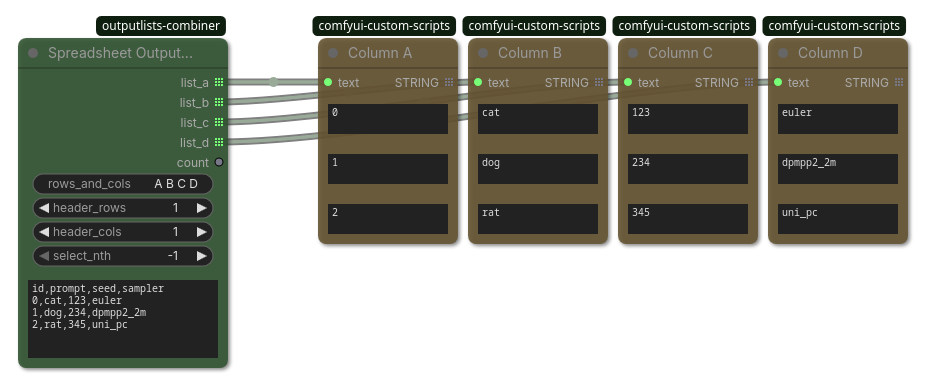Increase header_cols with right arrow
930x390 pixels.
(202, 232)
